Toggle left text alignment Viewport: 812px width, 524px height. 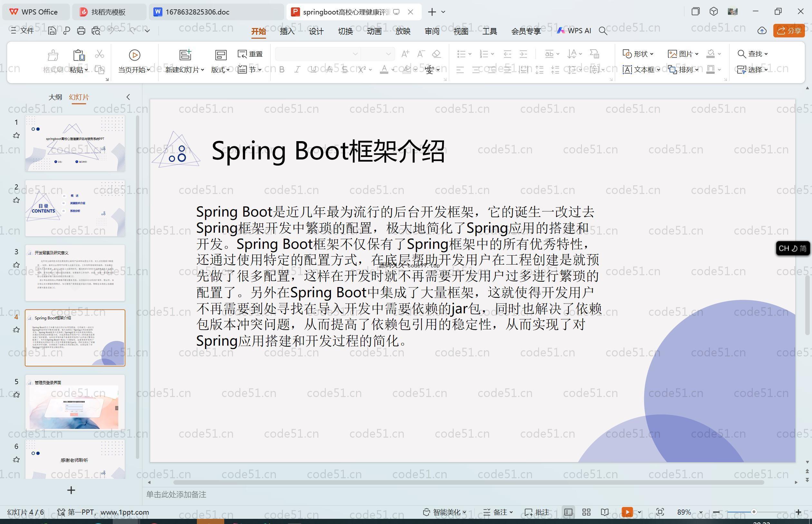(460, 70)
